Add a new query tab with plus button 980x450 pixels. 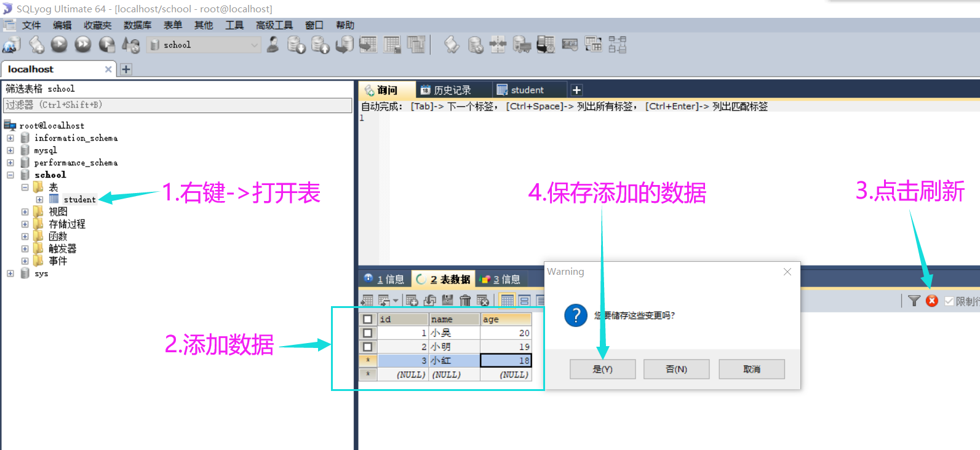[576, 90]
